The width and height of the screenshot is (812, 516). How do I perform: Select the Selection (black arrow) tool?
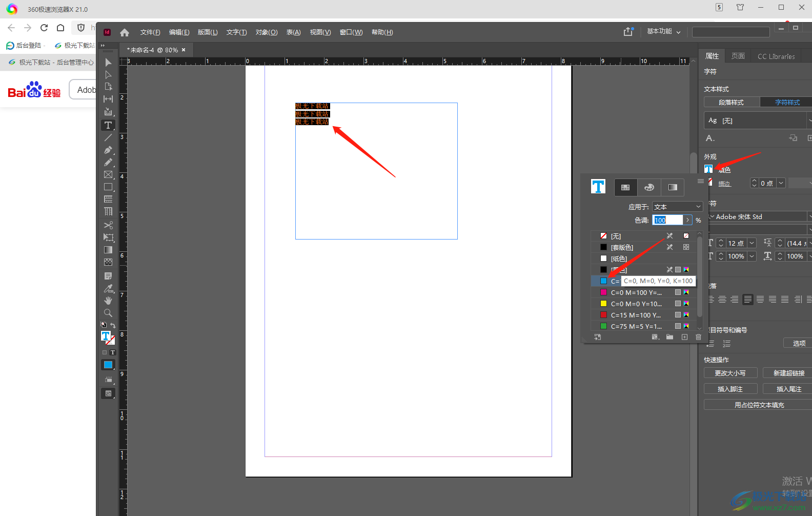click(x=108, y=63)
